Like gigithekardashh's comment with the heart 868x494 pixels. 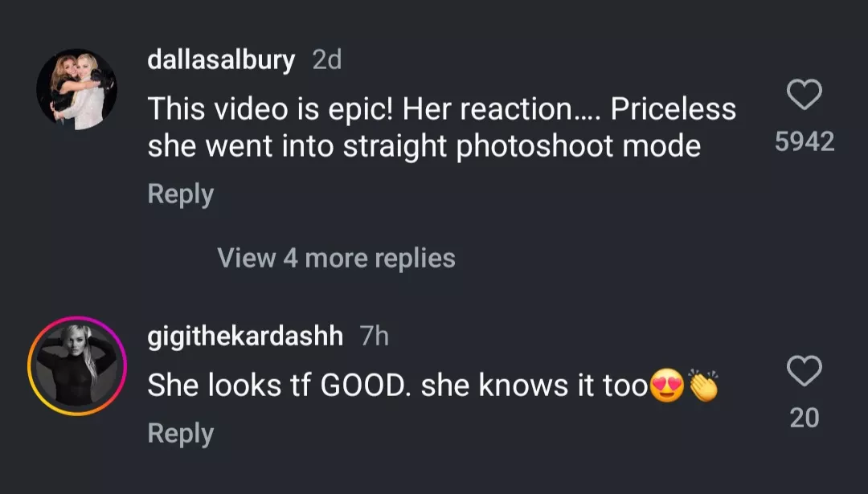click(x=804, y=371)
